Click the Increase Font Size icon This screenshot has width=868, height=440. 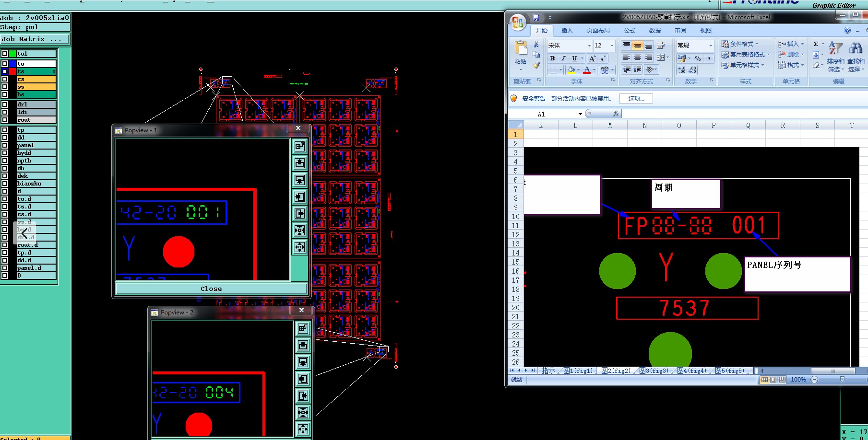click(592, 58)
